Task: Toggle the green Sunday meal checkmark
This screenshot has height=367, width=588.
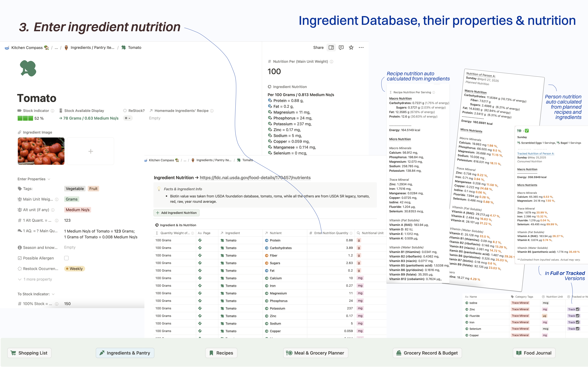Action: 527,131
